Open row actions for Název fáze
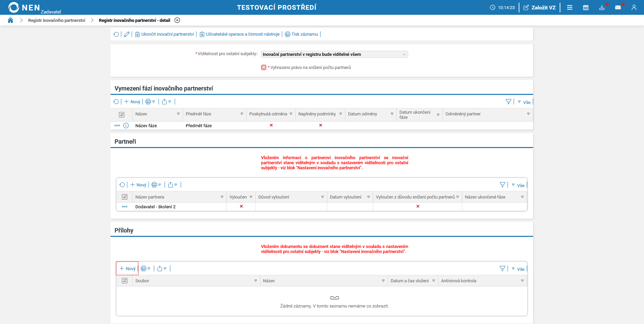Viewport: 644px width, 324px height. [117, 125]
